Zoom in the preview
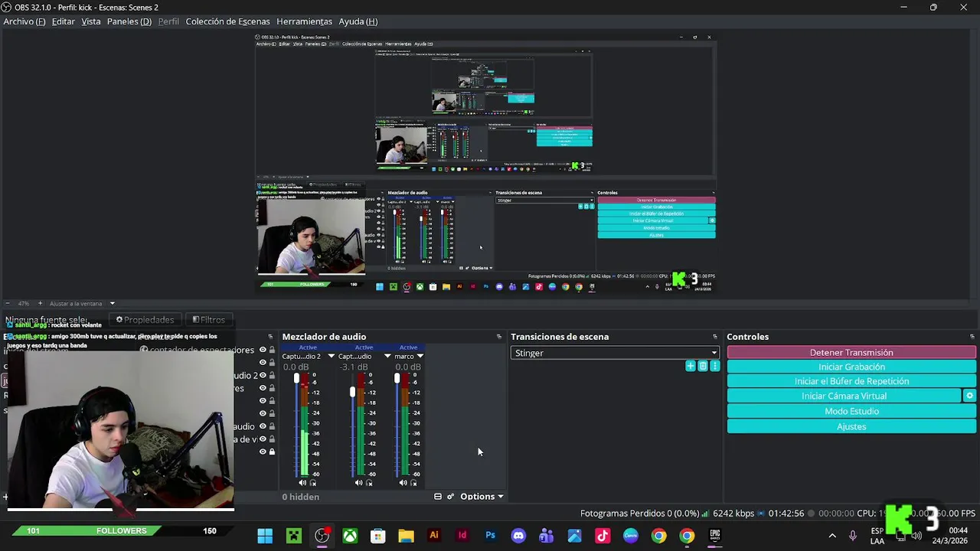This screenshot has width=980, height=551. (40, 303)
